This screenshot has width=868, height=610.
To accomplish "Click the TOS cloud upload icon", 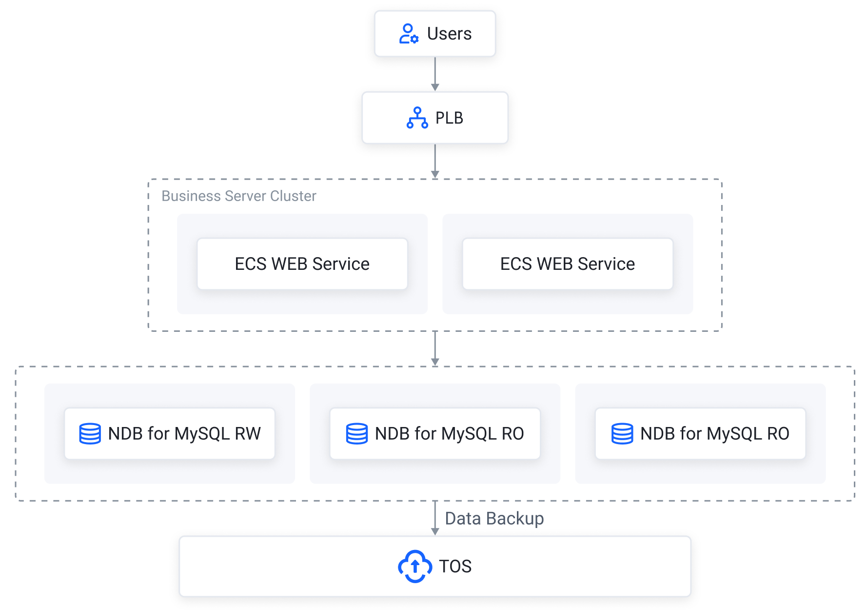I will click(x=415, y=566).
